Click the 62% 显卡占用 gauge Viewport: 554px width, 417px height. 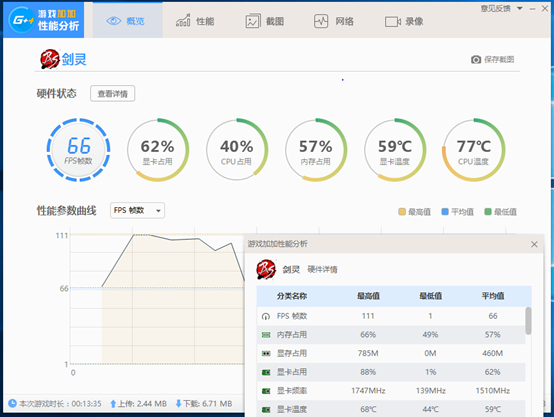(x=158, y=150)
